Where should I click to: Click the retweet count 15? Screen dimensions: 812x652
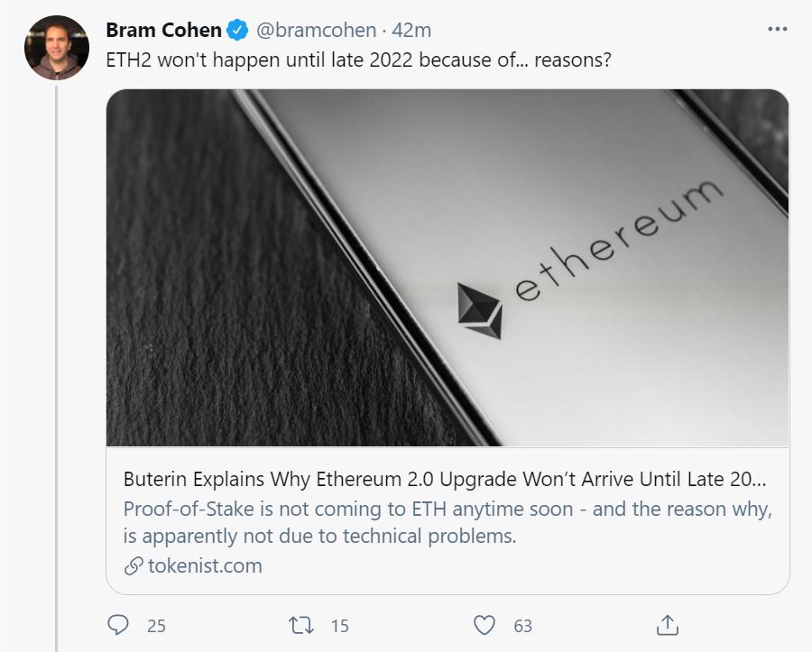pos(339,625)
